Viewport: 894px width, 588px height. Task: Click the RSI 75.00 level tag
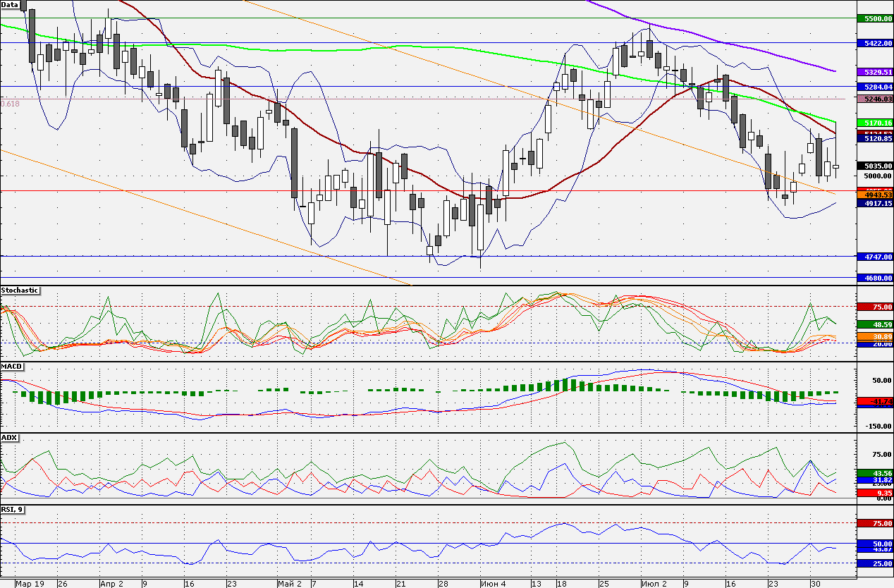[x=874, y=524]
